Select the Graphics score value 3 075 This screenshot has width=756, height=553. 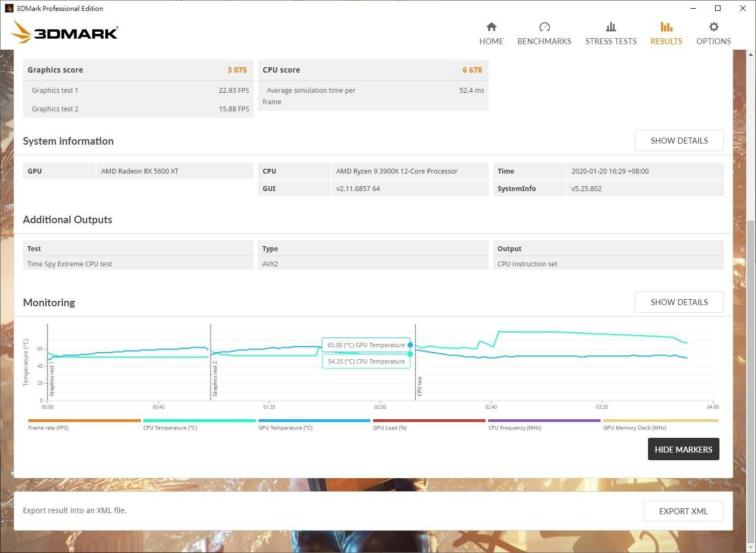(237, 70)
